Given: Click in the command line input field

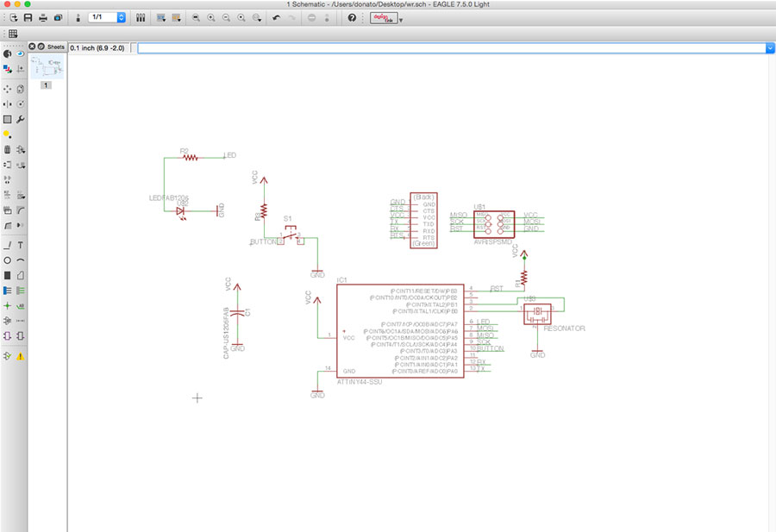Looking at the screenshot, I should coord(452,48).
